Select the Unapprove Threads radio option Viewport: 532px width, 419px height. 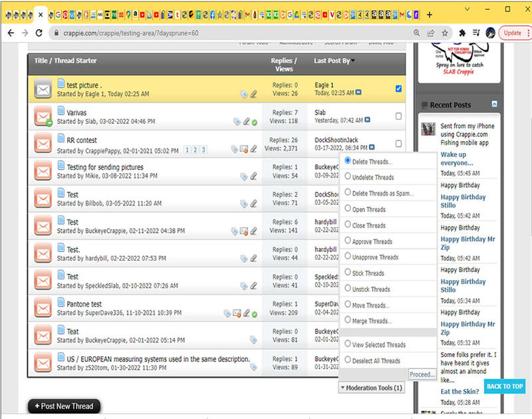pos(348,256)
